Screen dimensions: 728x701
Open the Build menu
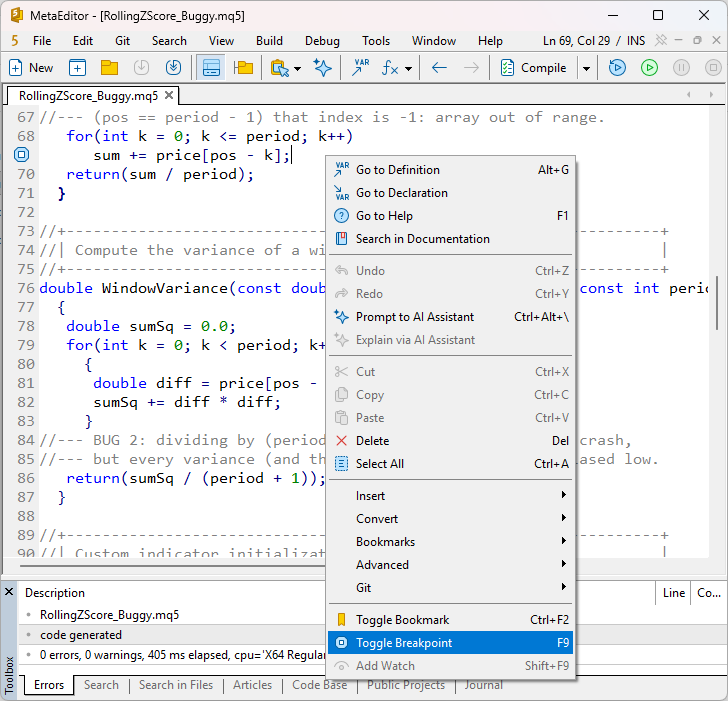click(269, 41)
